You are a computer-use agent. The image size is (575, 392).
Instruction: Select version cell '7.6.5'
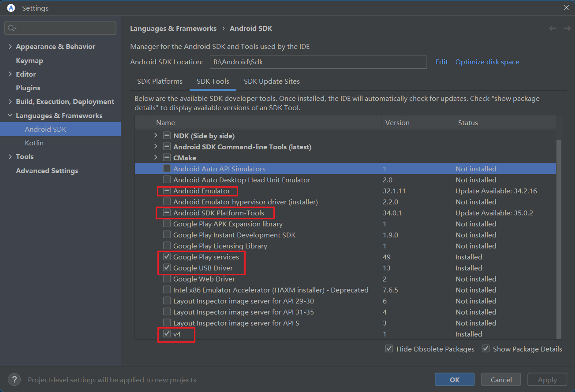point(391,290)
